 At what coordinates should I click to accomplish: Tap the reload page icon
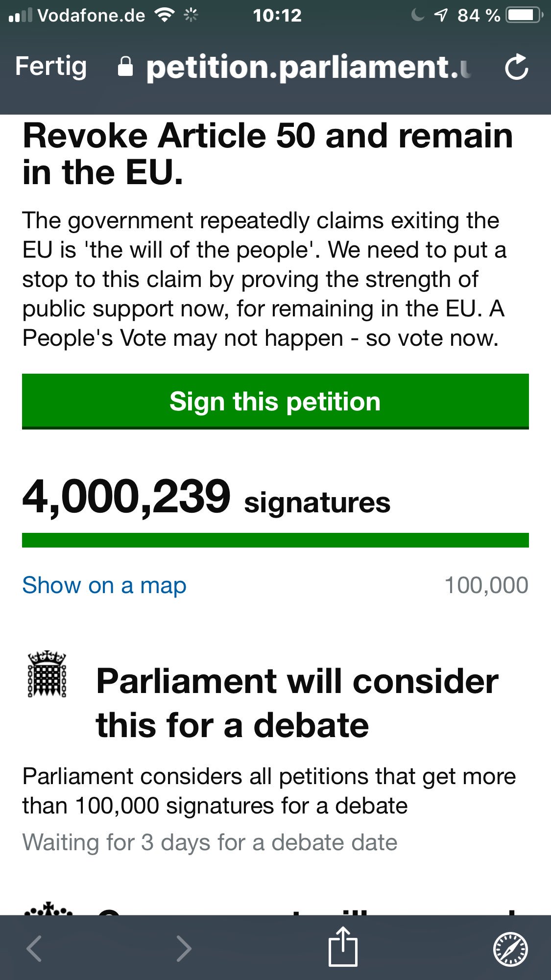[516, 67]
